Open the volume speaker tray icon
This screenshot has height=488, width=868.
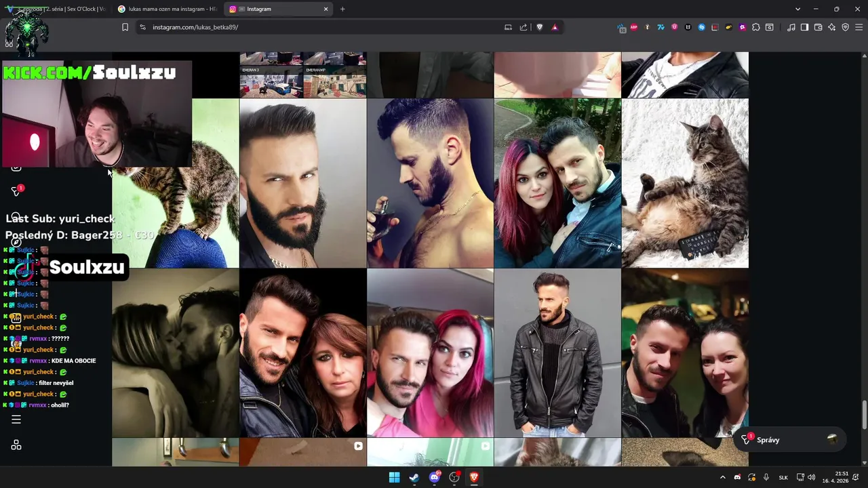812,477
